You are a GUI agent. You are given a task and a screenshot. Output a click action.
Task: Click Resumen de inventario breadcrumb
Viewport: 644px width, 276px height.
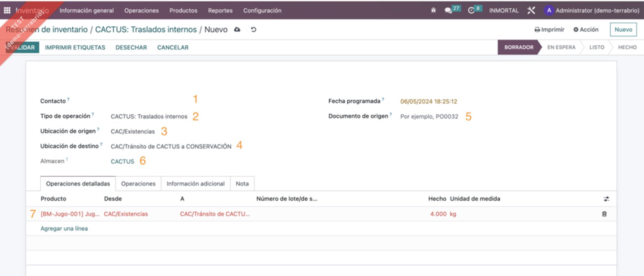coord(47,30)
